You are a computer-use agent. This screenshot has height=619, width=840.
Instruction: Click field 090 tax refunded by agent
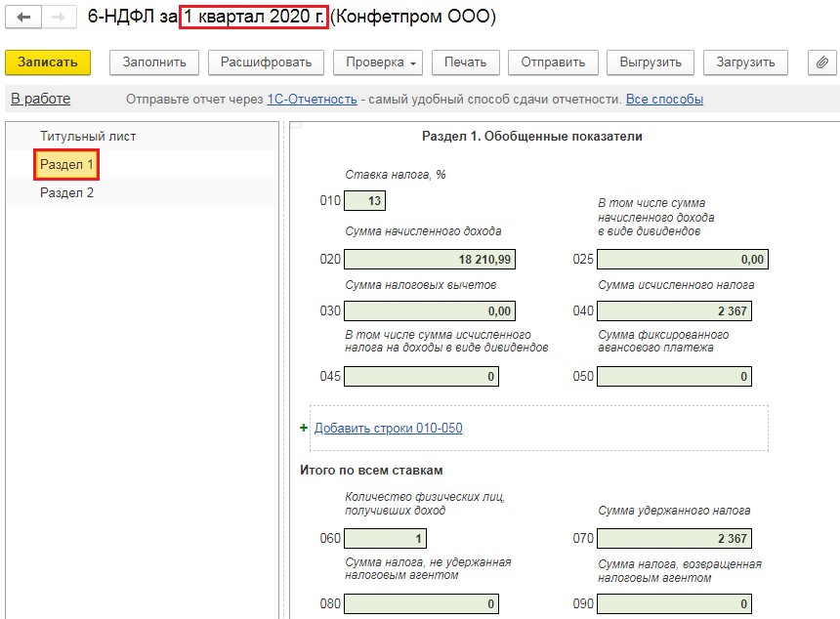(x=675, y=604)
